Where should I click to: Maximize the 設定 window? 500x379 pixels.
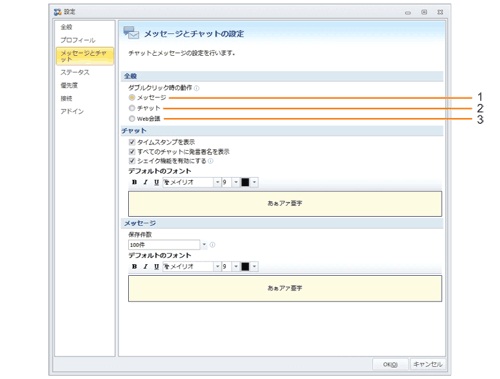[x=424, y=12]
